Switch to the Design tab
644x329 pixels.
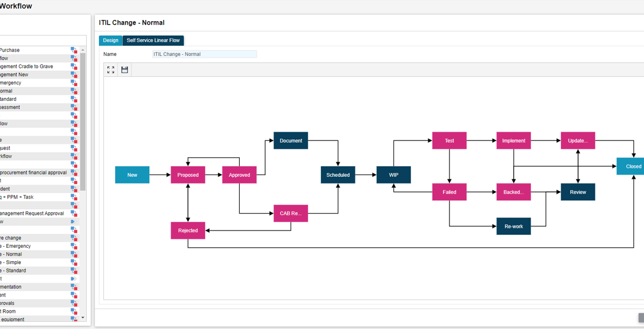click(x=111, y=40)
